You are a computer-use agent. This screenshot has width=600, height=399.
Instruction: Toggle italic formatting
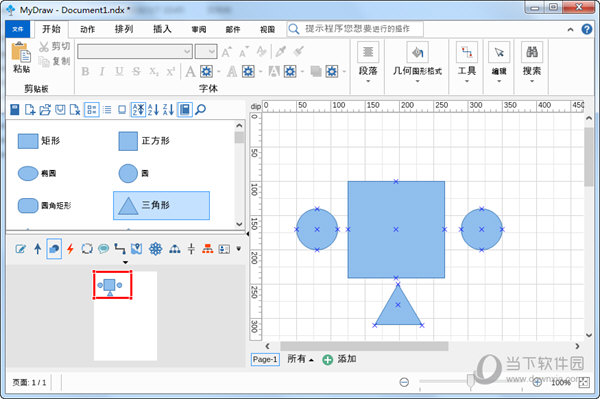pyautogui.click(x=102, y=72)
